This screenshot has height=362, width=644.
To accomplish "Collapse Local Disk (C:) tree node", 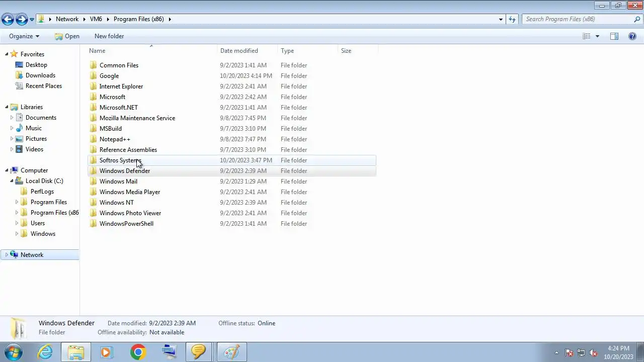I will [x=12, y=181].
